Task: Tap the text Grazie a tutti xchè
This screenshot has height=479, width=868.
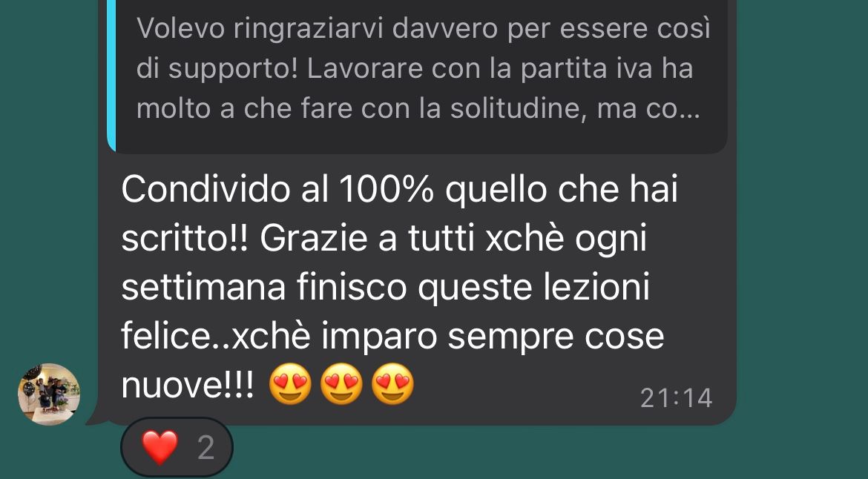Action: [x=412, y=239]
